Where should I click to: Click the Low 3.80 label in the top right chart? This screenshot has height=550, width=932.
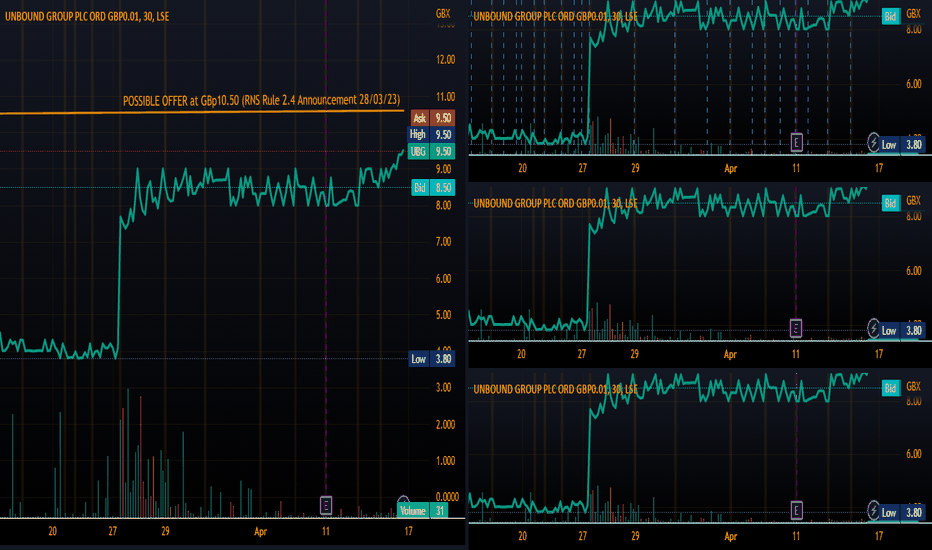(902, 144)
